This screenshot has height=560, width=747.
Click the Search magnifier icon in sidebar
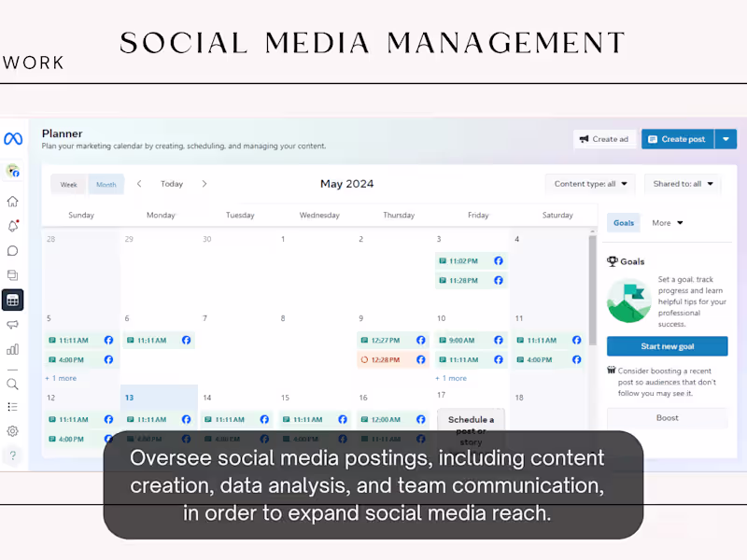(13, 384)
